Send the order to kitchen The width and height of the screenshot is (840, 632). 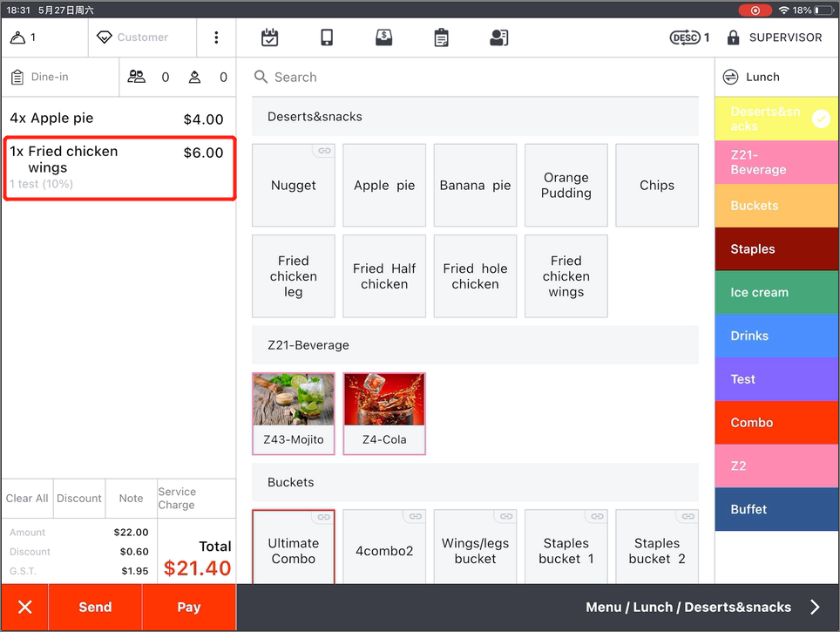[95, 608]
